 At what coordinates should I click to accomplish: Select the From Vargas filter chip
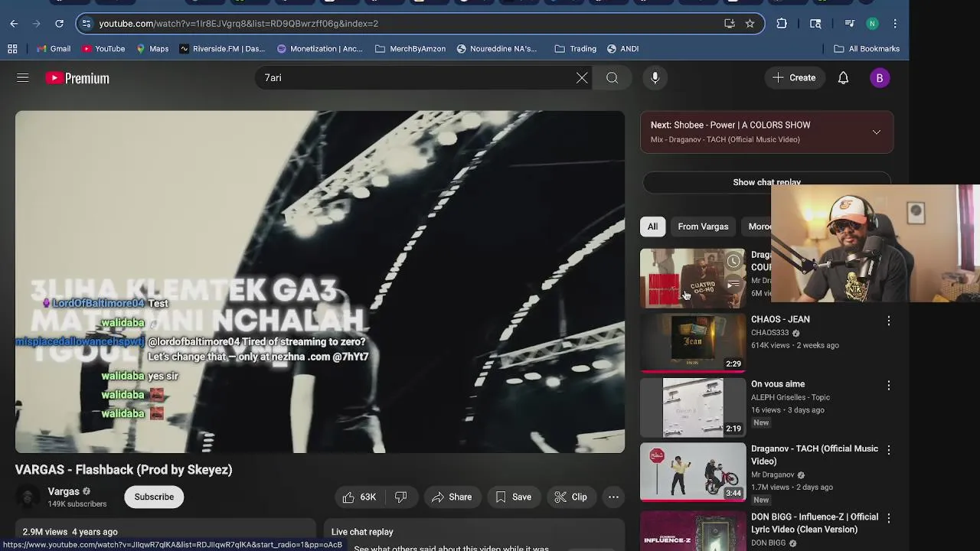(703, 227)
